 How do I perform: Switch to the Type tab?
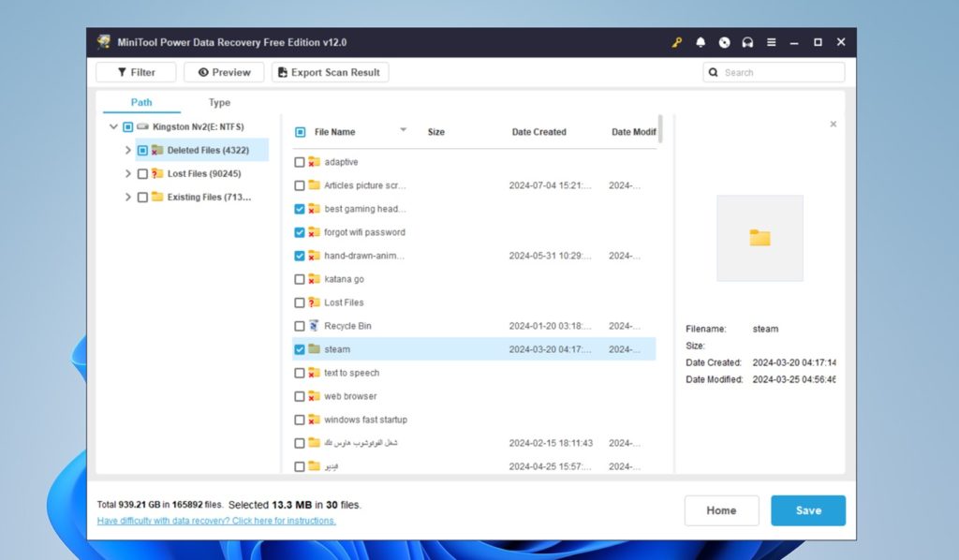219,102
